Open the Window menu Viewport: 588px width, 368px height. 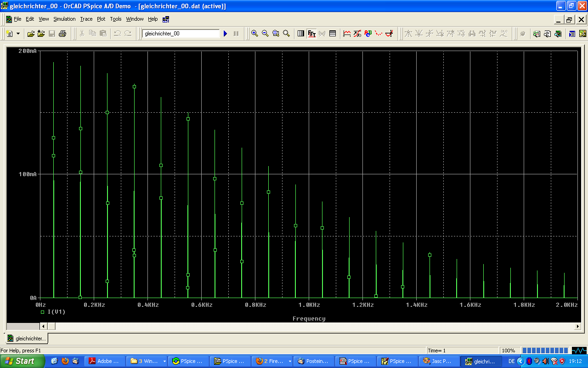[x=135, y=19]
